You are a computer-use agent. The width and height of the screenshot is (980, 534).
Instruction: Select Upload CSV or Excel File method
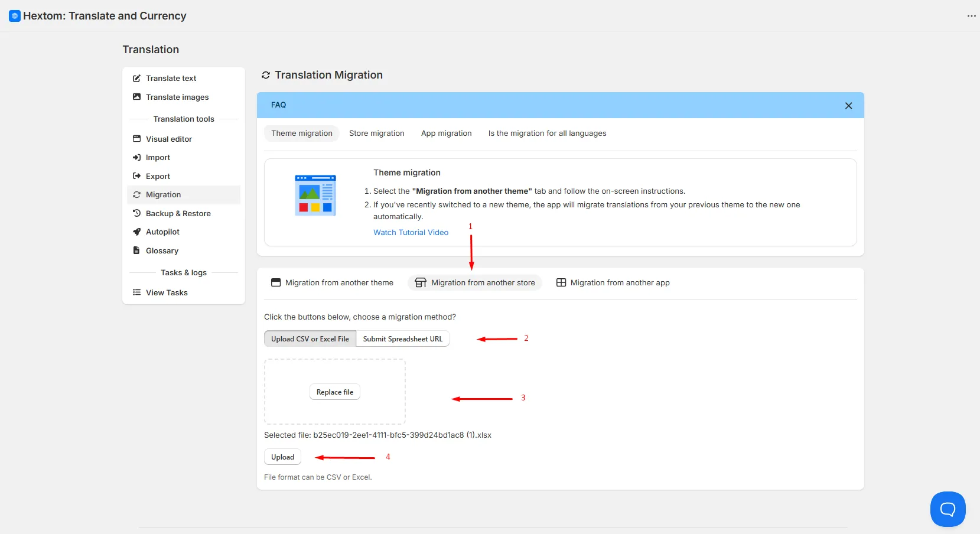coord(310,339)
